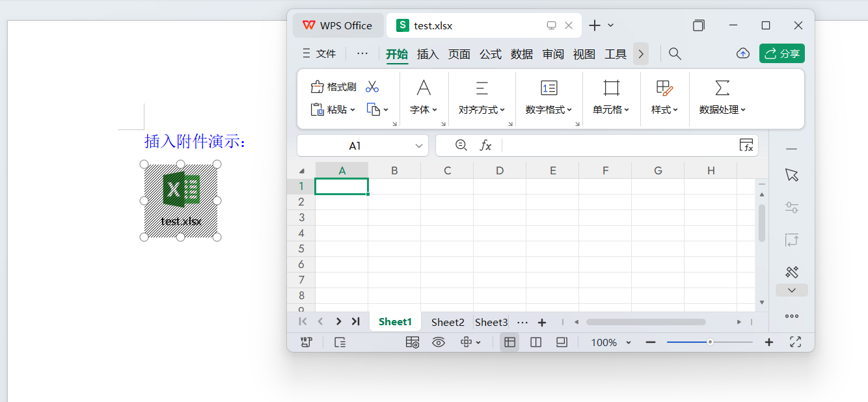This screenshot has height=402, width=868.
Task: Click the sheet protection table icon in status bar
Action: click(413, 342)
